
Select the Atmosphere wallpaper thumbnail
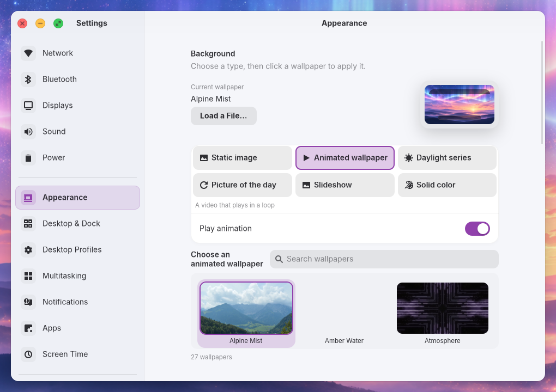(443, 308)
